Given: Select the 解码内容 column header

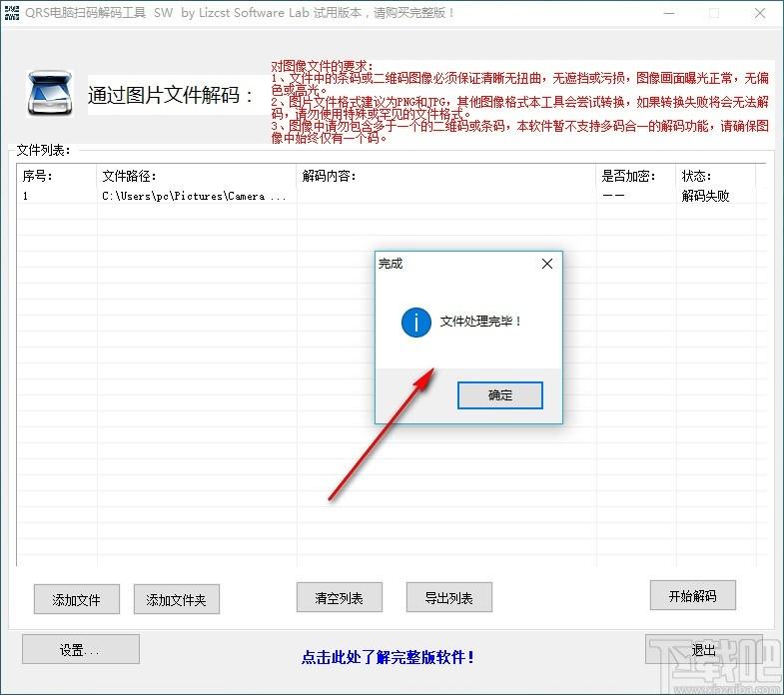Looking at the screenshot, I should click(446, 176).
